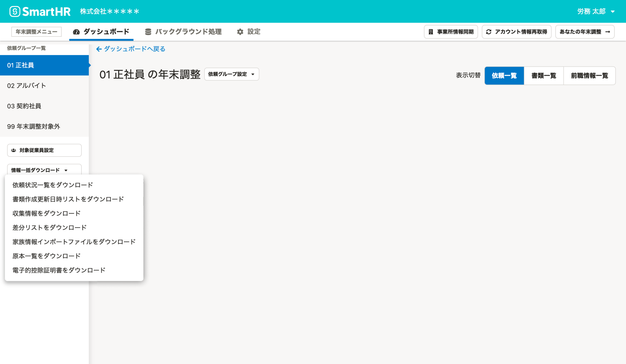Image resolution: width=626 pixels, height=364 pixels.
Task: Choose 家族情報インポートファイルをダウンロード
Action: (x=74, y=242)
